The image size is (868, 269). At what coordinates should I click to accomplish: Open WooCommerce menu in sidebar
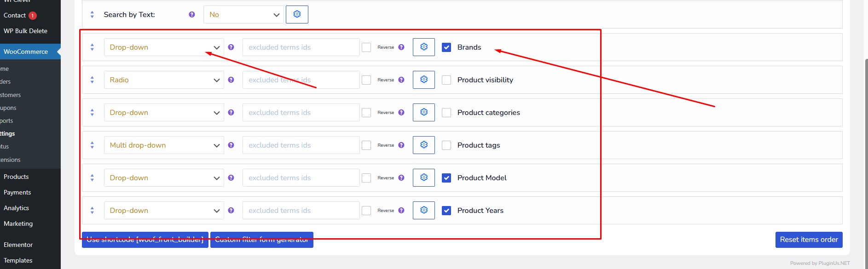(29, 52)
